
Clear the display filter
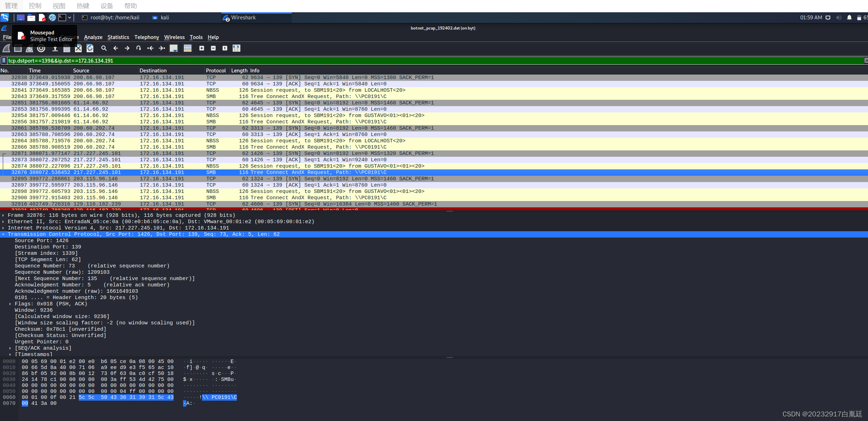coord(866,60)
